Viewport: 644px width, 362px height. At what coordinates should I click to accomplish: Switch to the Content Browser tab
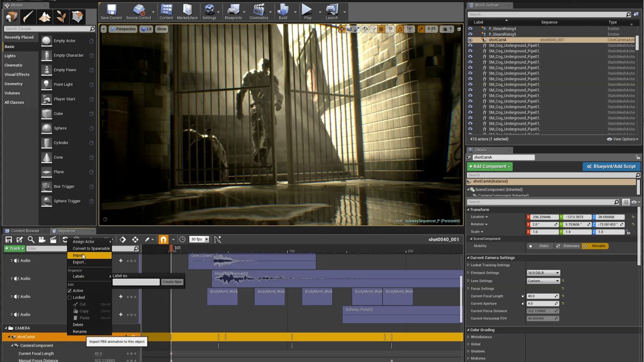[x=25, y=231]
